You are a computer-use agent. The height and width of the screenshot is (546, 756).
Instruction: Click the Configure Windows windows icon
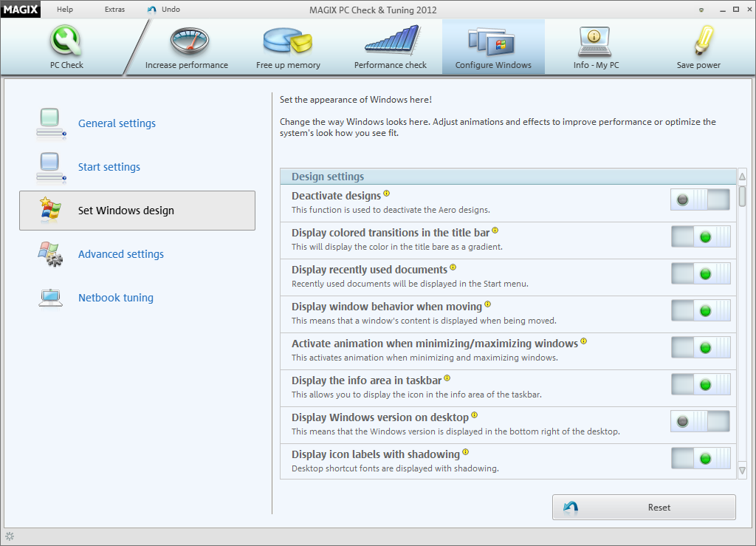pos(491,41)
